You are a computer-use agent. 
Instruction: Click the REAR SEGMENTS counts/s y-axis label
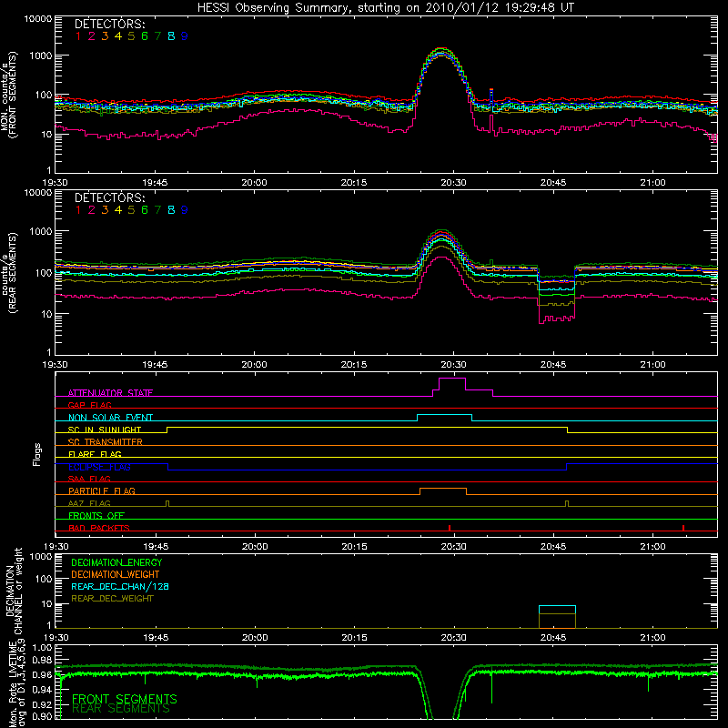[9, 273]
